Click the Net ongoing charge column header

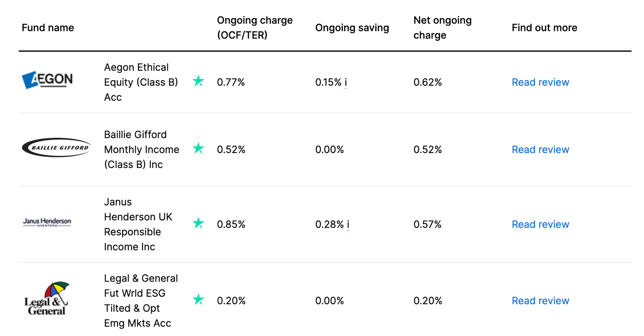click(x=442, y=27)
